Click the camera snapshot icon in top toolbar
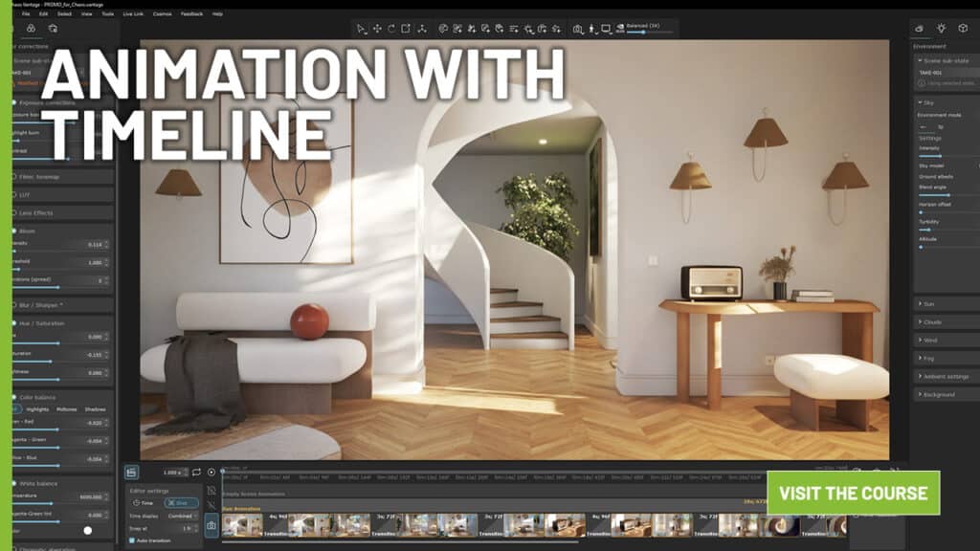Viewport: 980px width, 551px height. pyautogui.click(x=578, y=29)
